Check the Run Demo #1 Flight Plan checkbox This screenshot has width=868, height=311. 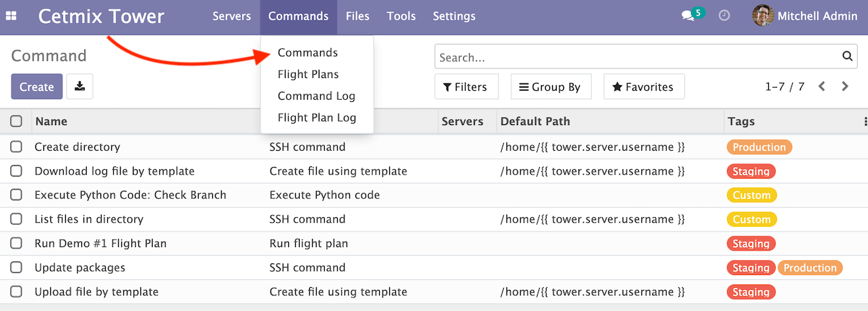point(16,243)
